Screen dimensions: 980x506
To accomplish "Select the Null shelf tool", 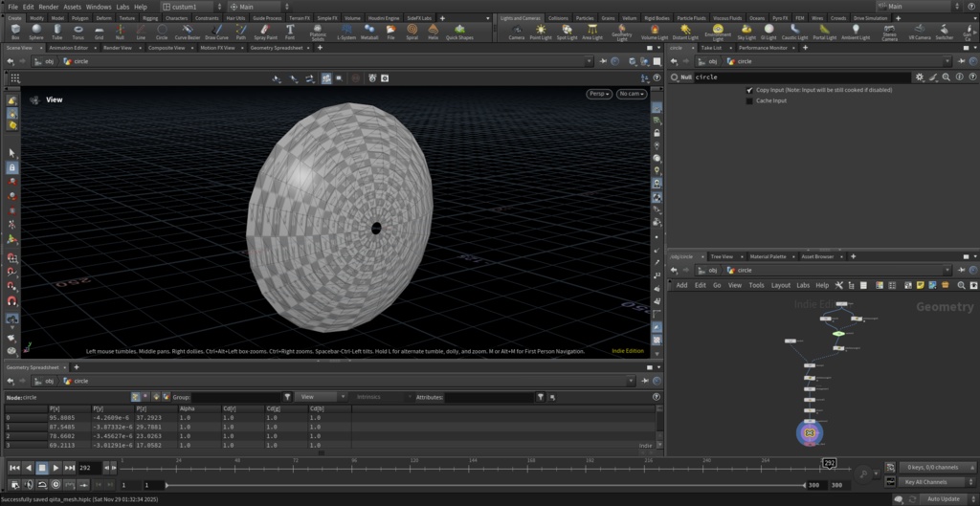I will click(x=120, y=32).
